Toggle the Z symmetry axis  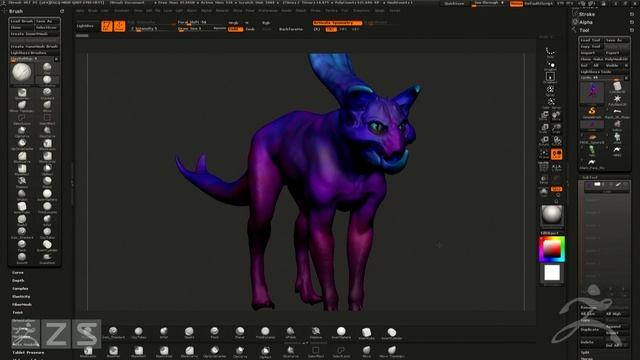coord(355,29)
